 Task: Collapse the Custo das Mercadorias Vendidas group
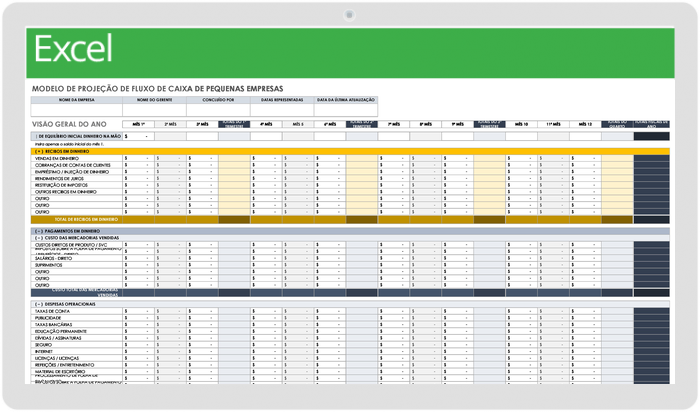point(38,237)
